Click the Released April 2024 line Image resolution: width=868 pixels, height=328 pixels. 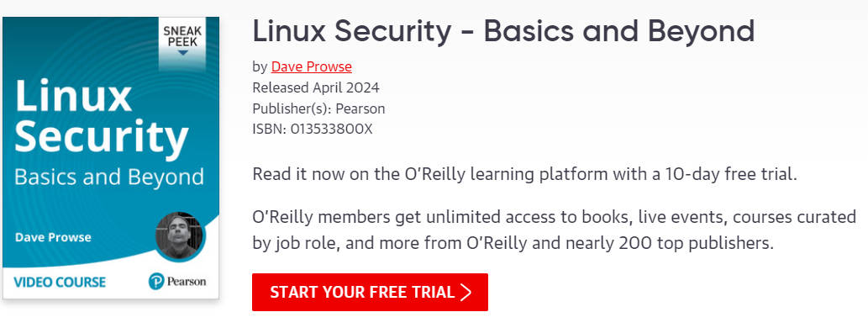tap(316, 87)
